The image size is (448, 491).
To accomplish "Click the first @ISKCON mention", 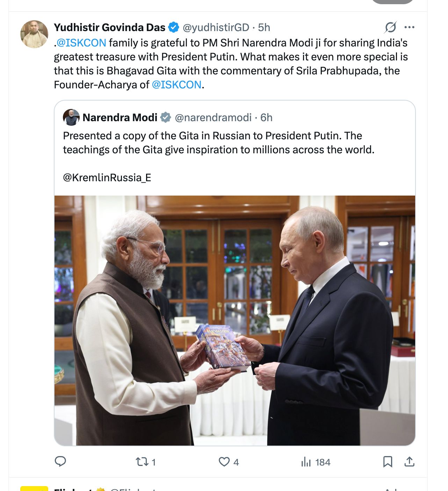I will pyautogui.click(x=81, y=43).
